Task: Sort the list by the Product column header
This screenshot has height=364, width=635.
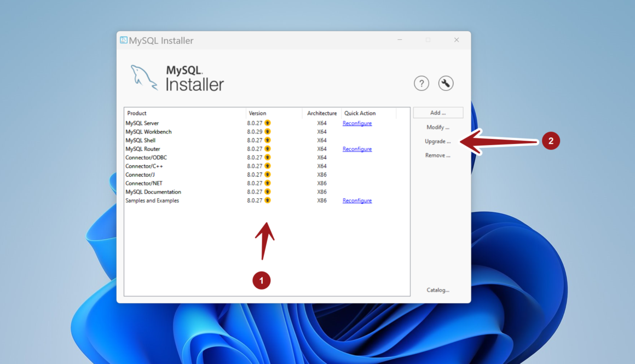Action: (136, 113)
